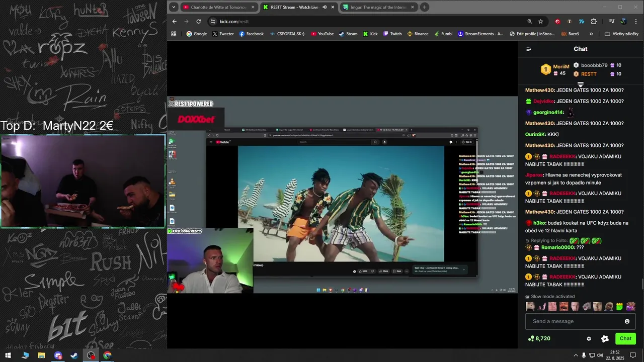
Task: Open h3ko username in chat
Action: pyautogui.click(x=539, y=223)
